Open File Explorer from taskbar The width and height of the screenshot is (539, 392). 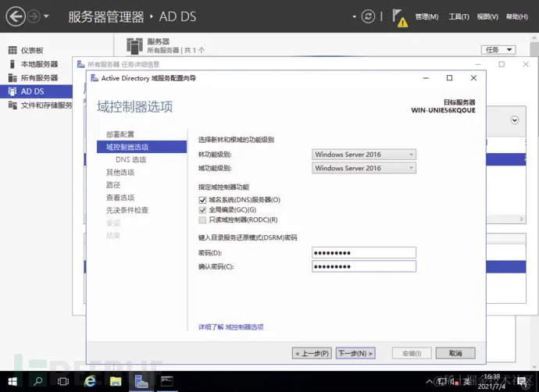pyautogui.click(x=116, y=381)
